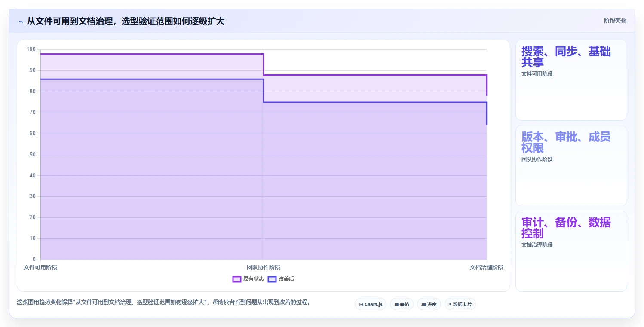
Task: Toggle the 原有状态 legend item
Action: coord(248,279)
